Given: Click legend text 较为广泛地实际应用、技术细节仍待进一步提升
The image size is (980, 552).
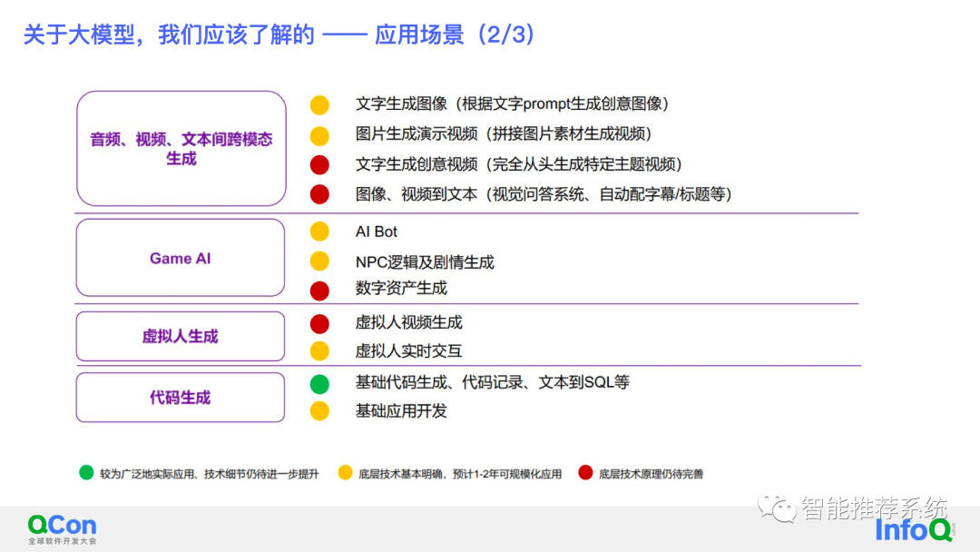Looking at the screenshot, I should (x=210, y=474).
